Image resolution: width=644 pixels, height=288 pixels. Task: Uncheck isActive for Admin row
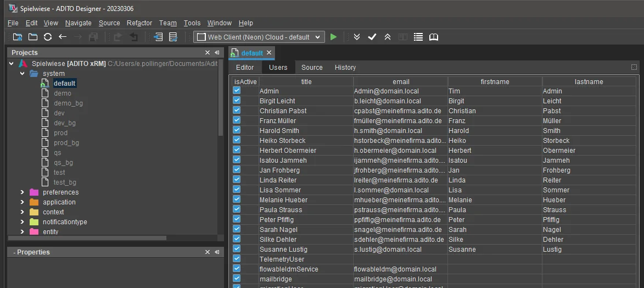(237, 91)
